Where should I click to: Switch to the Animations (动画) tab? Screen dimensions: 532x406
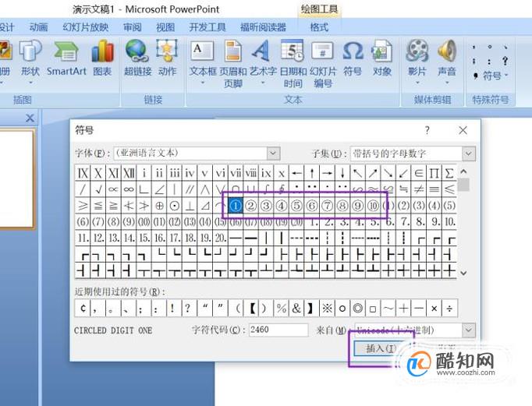(x=38, y=26)
